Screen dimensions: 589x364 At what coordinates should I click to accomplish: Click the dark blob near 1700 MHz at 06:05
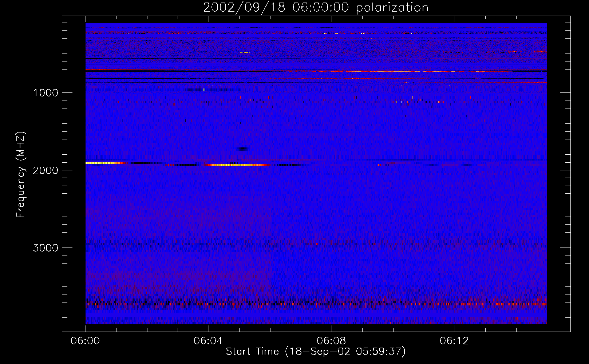(x=242, y=149)
